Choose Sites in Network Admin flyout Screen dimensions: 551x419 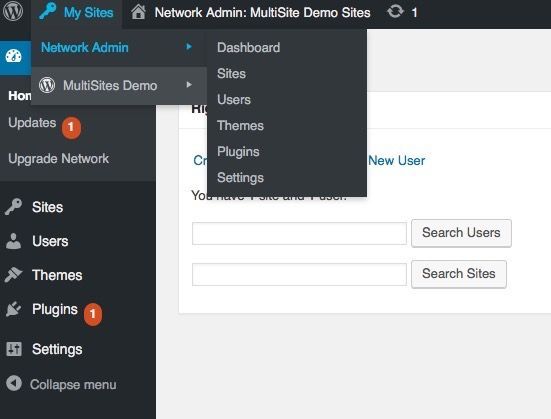point(231,73)
